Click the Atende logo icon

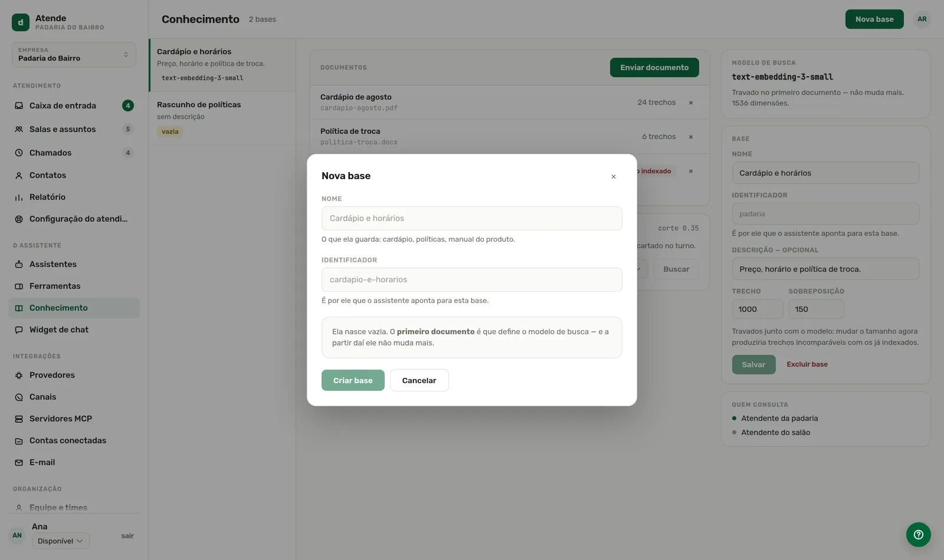[21, 22]
